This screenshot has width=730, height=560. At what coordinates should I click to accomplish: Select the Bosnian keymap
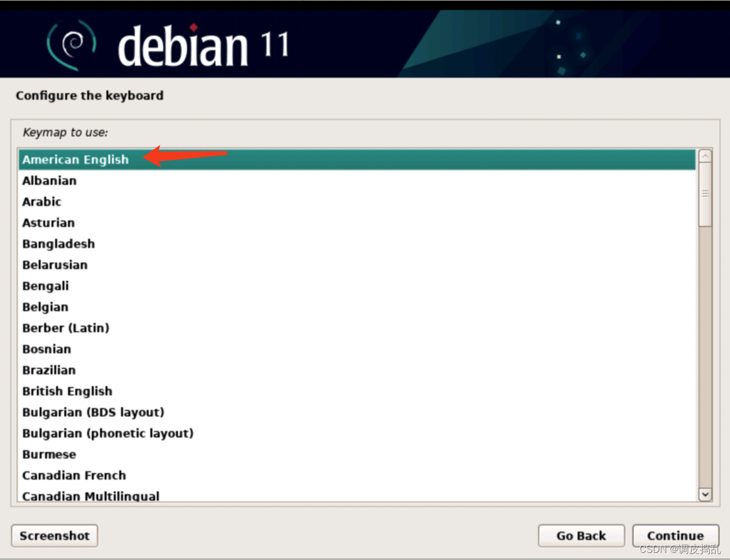tap(46, 349)
